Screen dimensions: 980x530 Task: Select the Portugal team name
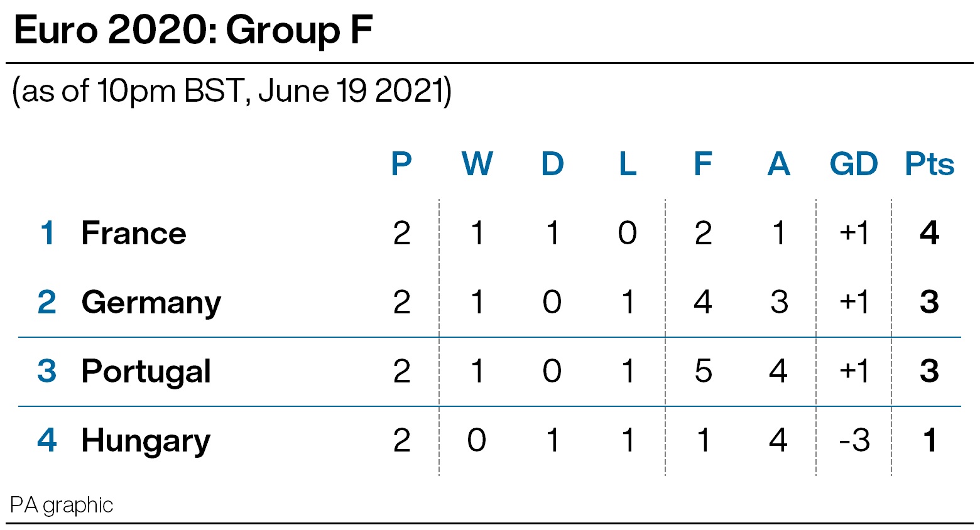coord(146,372)
